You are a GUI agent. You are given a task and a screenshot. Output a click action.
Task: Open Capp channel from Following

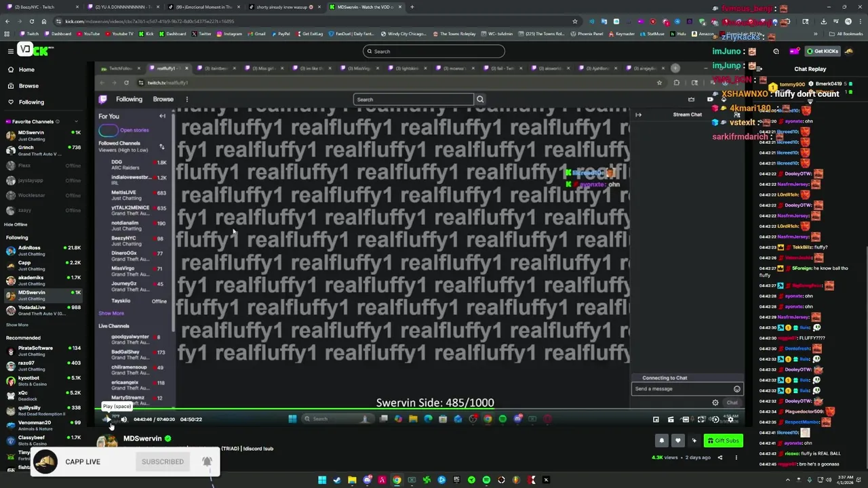click(43, 266)
